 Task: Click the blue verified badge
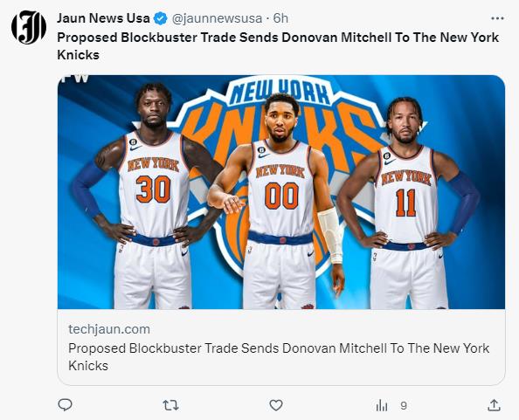(x=161, y=18)
